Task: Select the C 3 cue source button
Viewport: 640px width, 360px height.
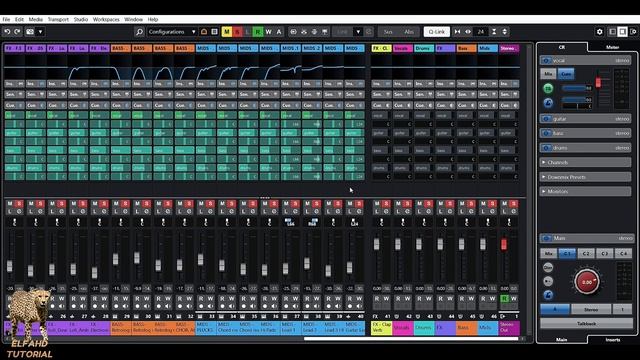Action: pyautogui.click(x=604, y=253)
